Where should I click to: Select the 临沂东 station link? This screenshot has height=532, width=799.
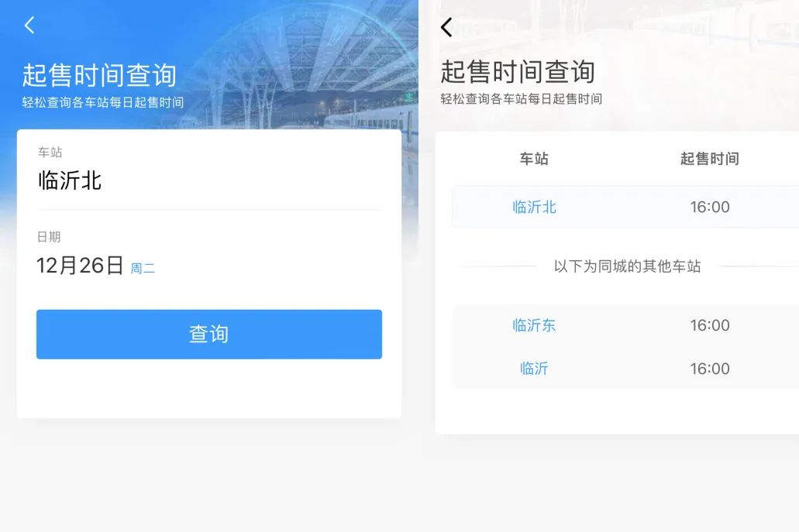tap(534, 325)
